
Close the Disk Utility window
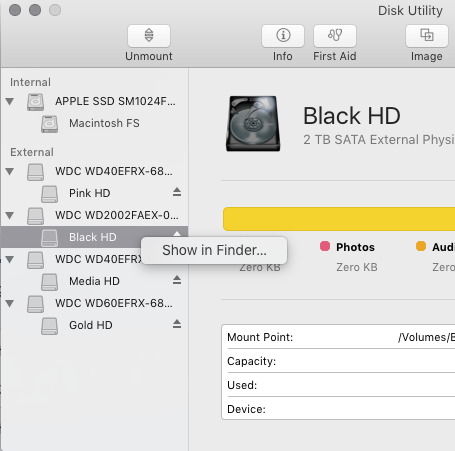pos(15,10)
